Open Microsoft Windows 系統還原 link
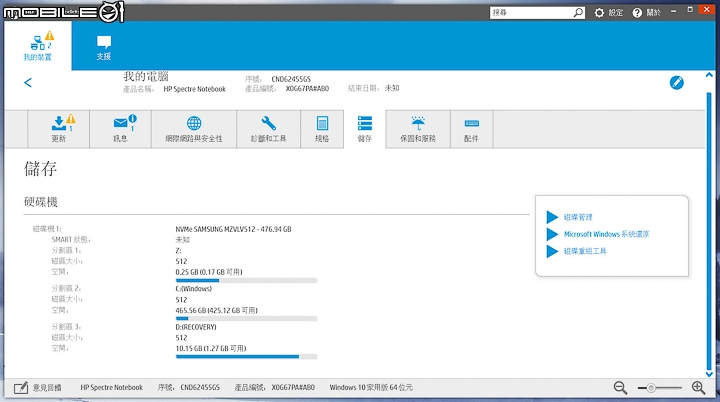This screenshot has width=720, height=402. pos(607,234)
